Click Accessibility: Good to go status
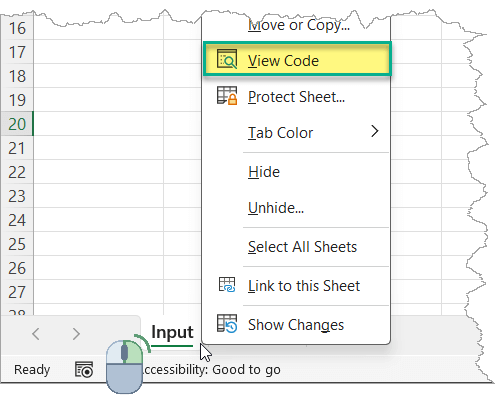This screenshot has width=496, height=396. coord(211,370)
